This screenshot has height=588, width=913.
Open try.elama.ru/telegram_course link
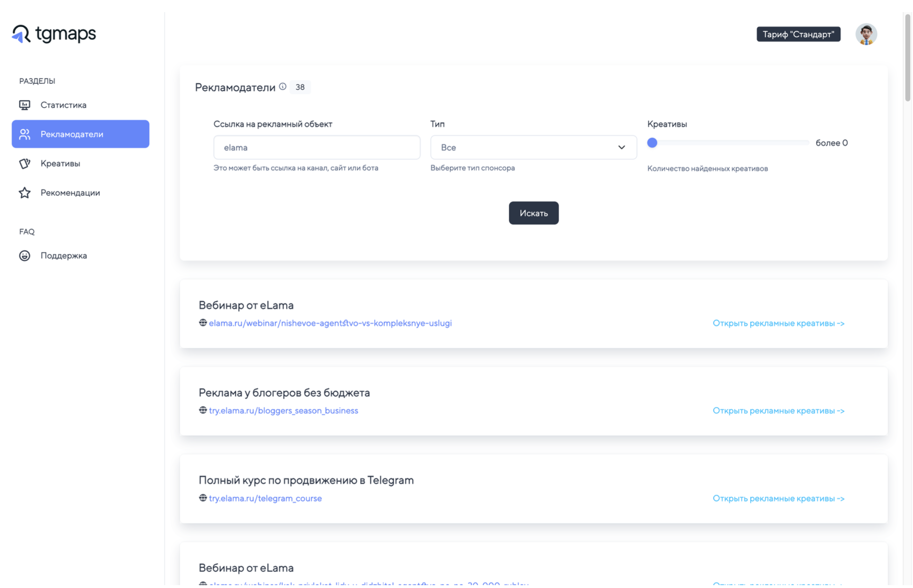click(265, 498)
